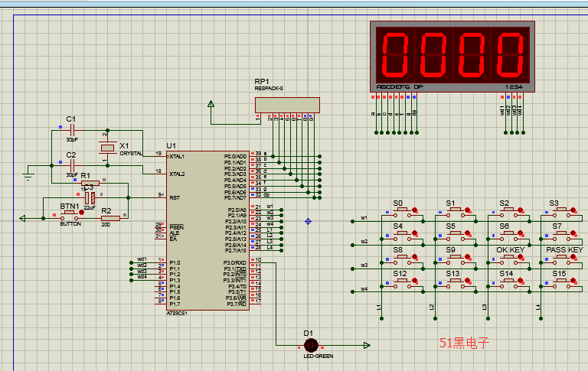Select resistor R1 symbol
This screenshot has width=588, height=371.
[90, 184]
